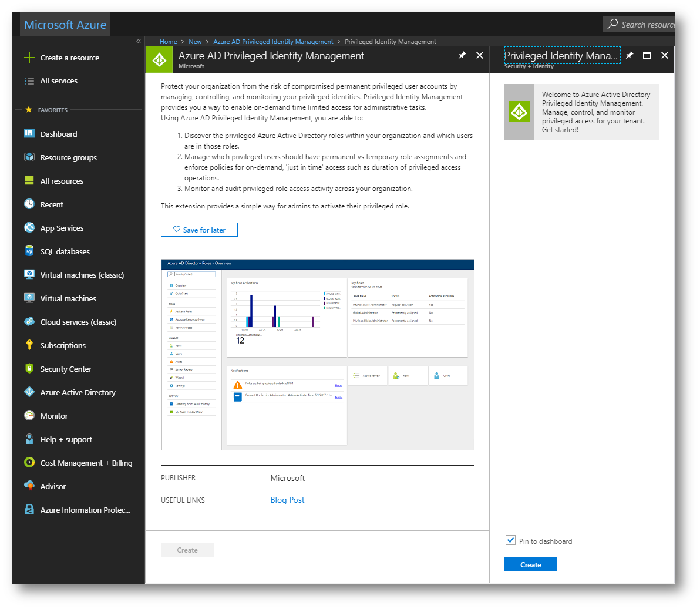Untick the Pin to dashboard checkbox
Screen dimensions: 700x609
pos(510,540)
